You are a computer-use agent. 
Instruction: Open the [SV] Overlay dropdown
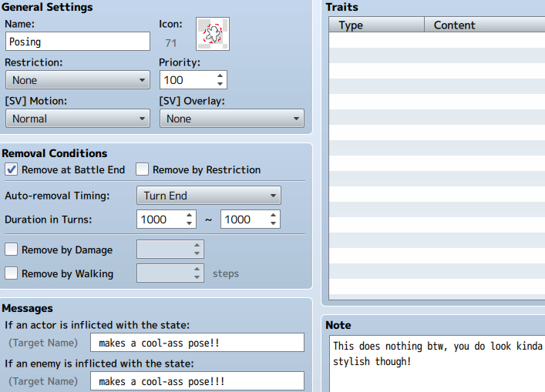tap(231, 119)
